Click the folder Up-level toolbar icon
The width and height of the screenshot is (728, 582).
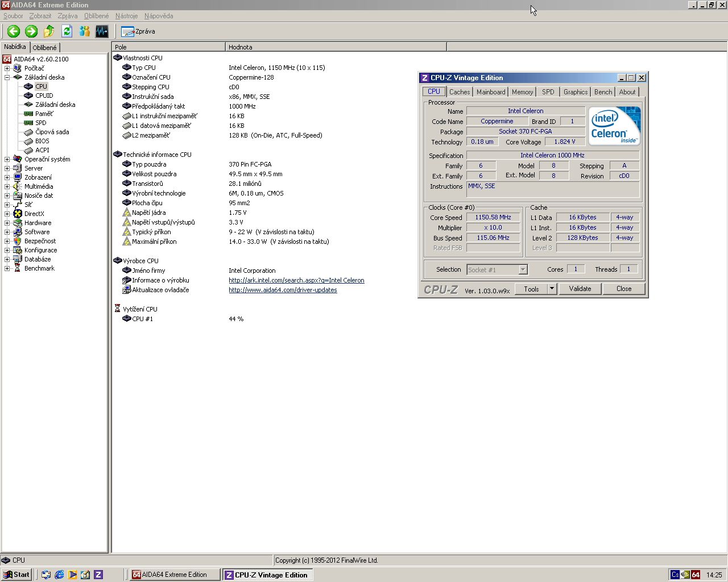(49, 31)
